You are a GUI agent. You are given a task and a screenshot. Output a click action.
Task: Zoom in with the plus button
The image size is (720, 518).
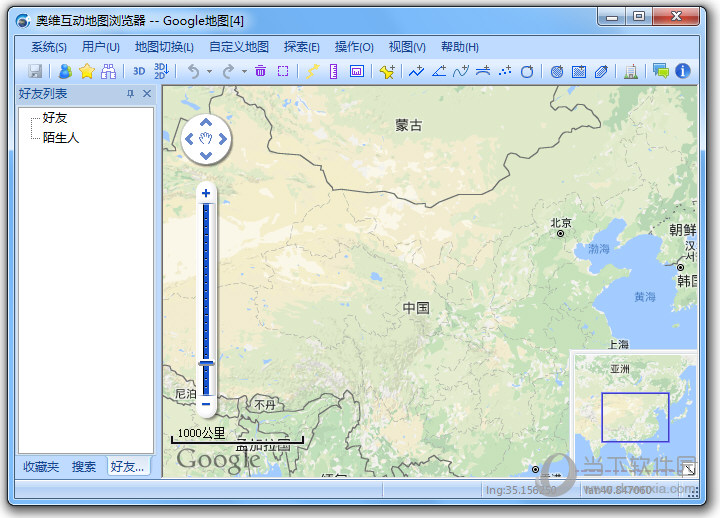pyautogui.click(x=206, y=193)
